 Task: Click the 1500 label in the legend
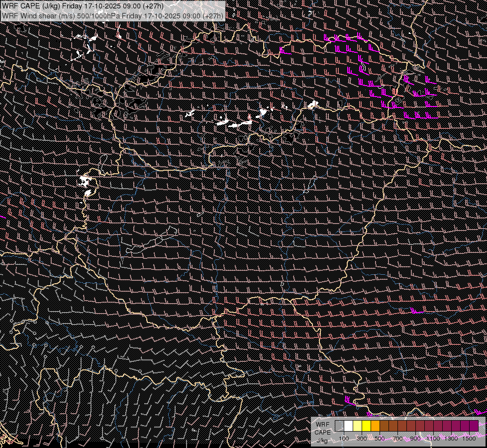click(x=469, y=439)
